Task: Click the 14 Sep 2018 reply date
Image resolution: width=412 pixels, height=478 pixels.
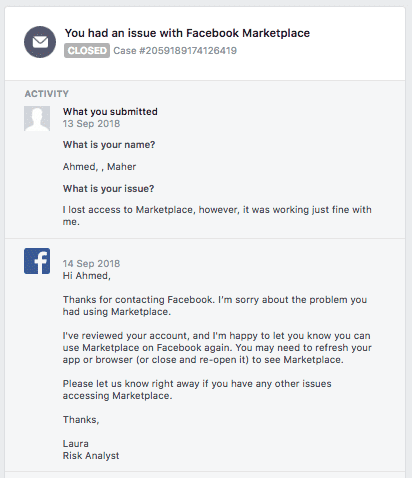Action: pos(91,264)
